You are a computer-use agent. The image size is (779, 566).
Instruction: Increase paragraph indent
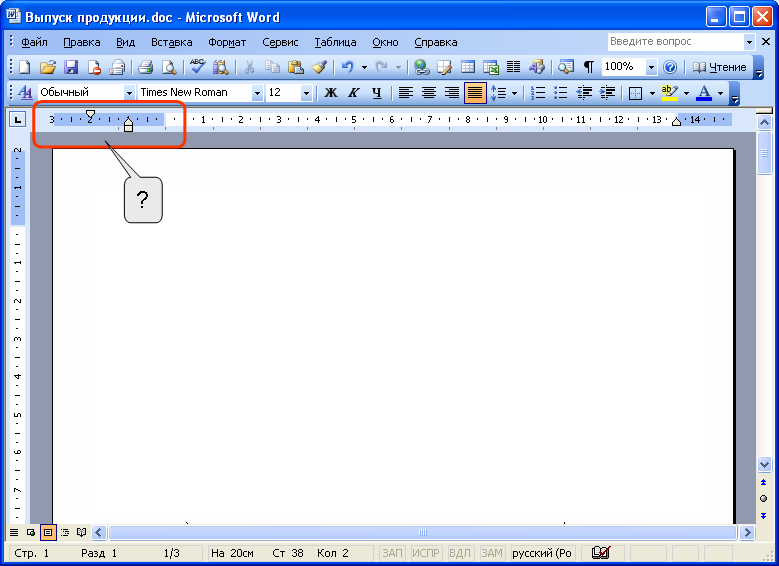(x=607, y=92)
